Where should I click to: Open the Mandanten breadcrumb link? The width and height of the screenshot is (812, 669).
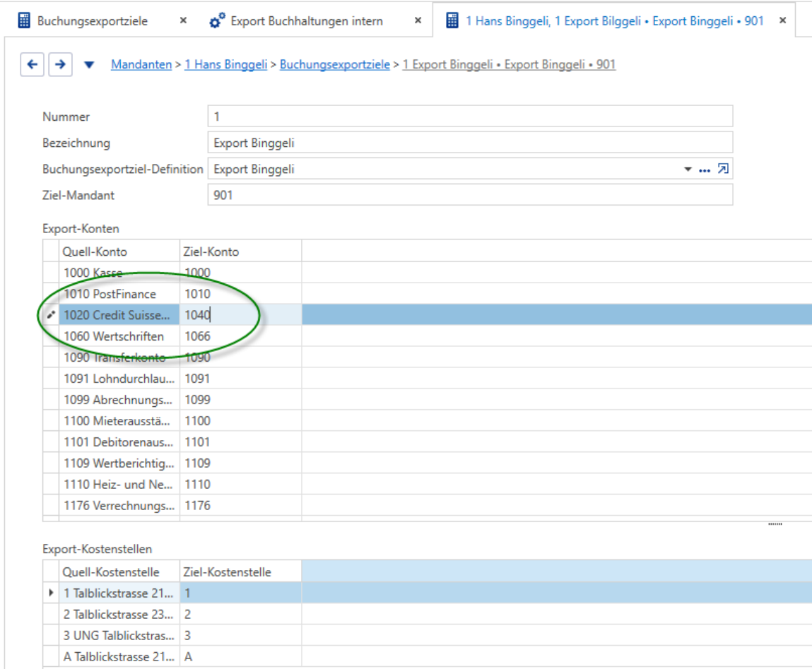click(x=141, y=65)
